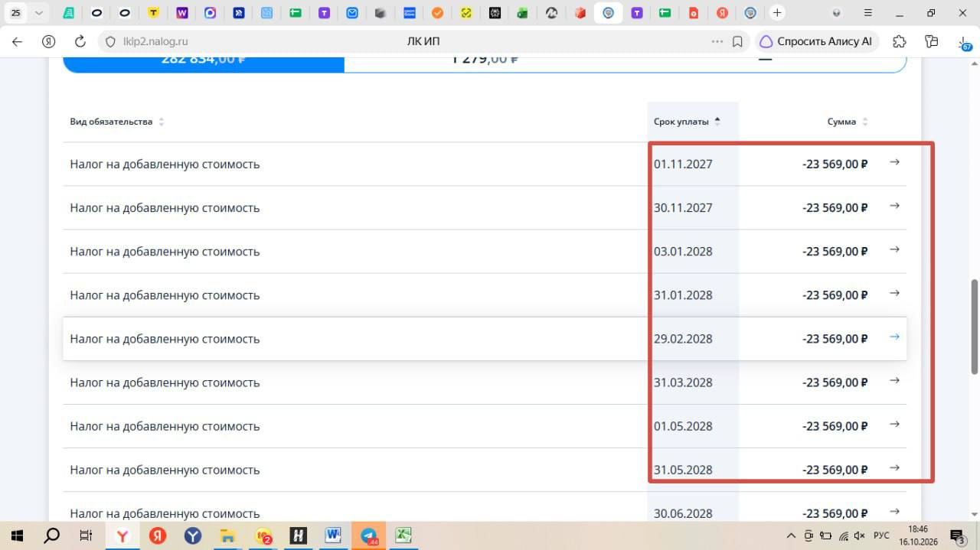Open the page options three dots menu
Screen dimensions: 980x550
click(x=717, y=41)
